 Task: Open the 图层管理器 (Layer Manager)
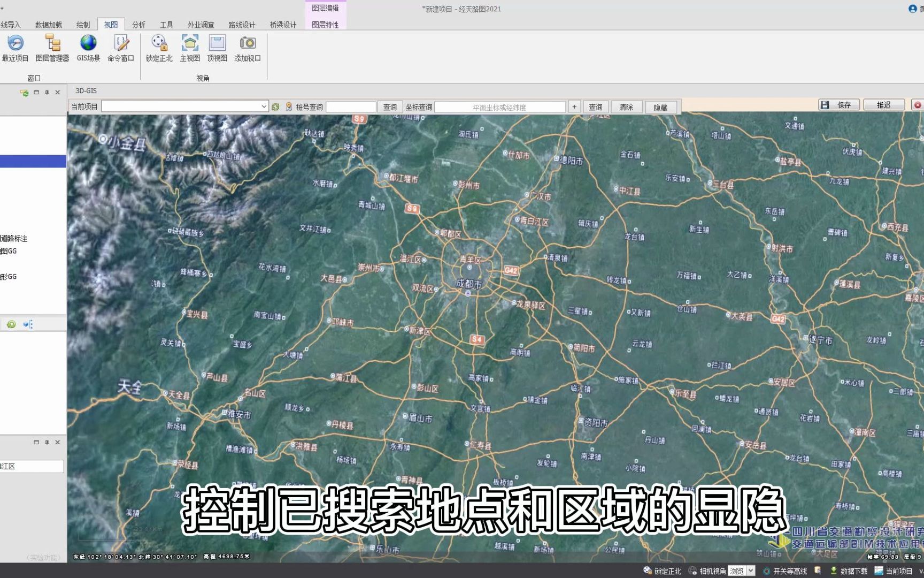51,48
